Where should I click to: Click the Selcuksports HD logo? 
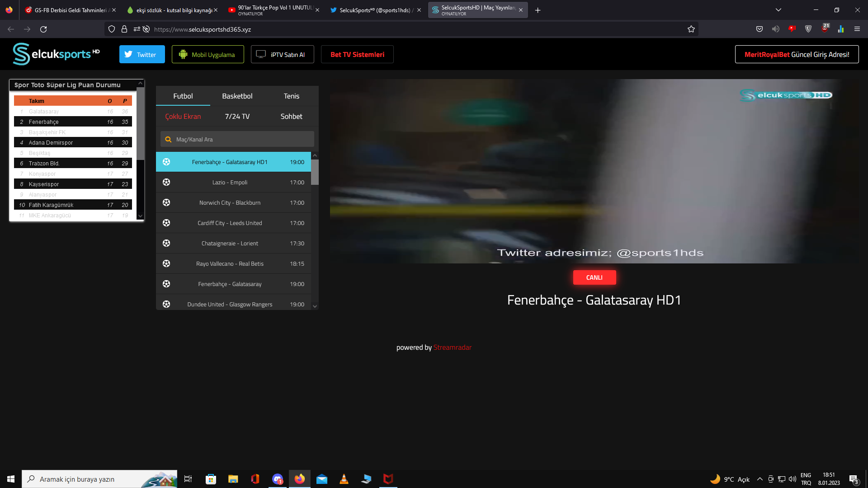[56, 54]
